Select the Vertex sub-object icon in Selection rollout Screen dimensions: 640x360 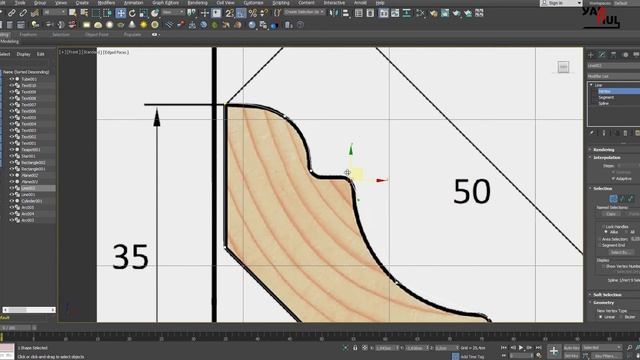(x=613, y=199)
